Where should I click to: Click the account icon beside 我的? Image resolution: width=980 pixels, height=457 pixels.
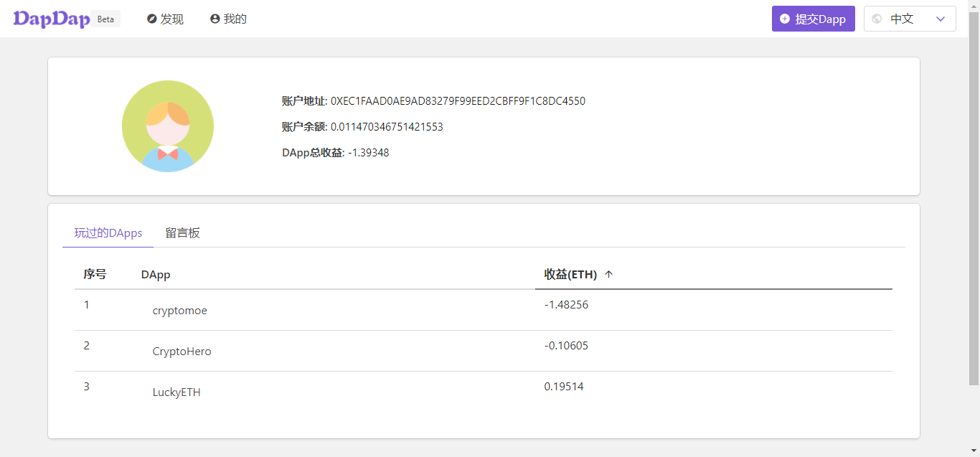pos(215,19)
